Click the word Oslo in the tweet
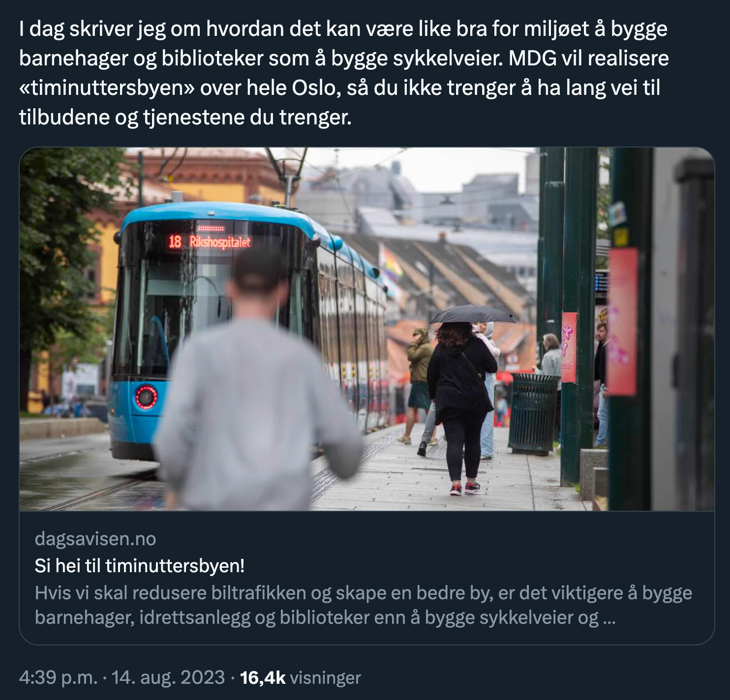This screenshot has height=700, width=730. point(310,88)
